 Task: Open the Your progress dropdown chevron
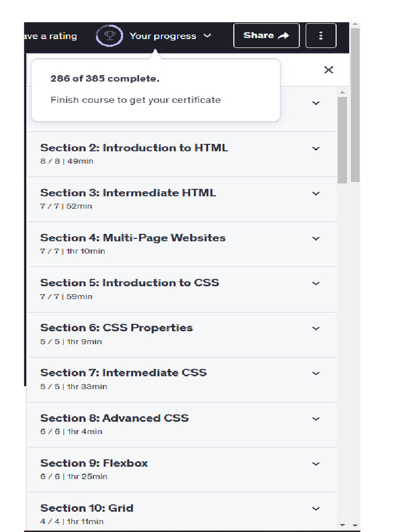207,36
